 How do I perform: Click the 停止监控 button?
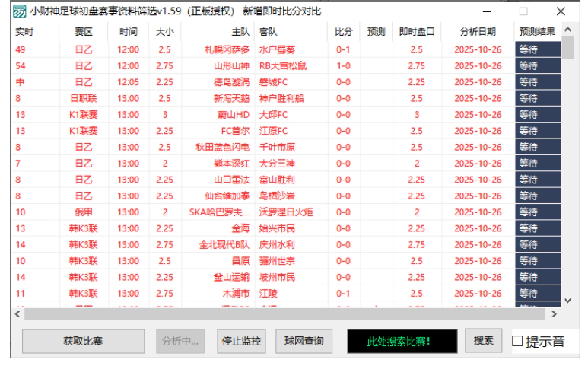coord(240,341)
